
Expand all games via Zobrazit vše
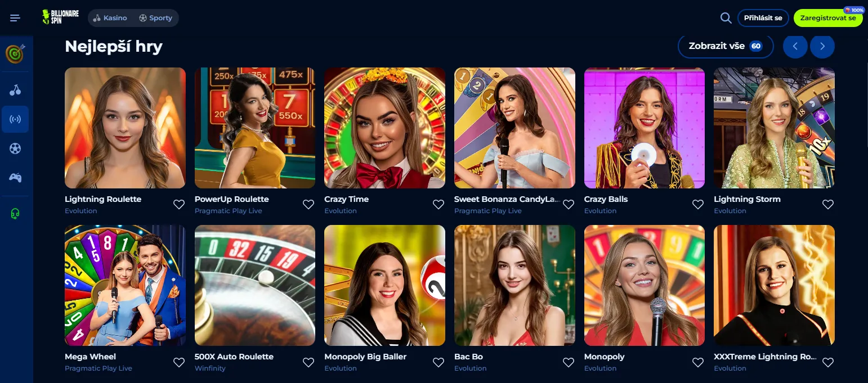click(726, 46)
